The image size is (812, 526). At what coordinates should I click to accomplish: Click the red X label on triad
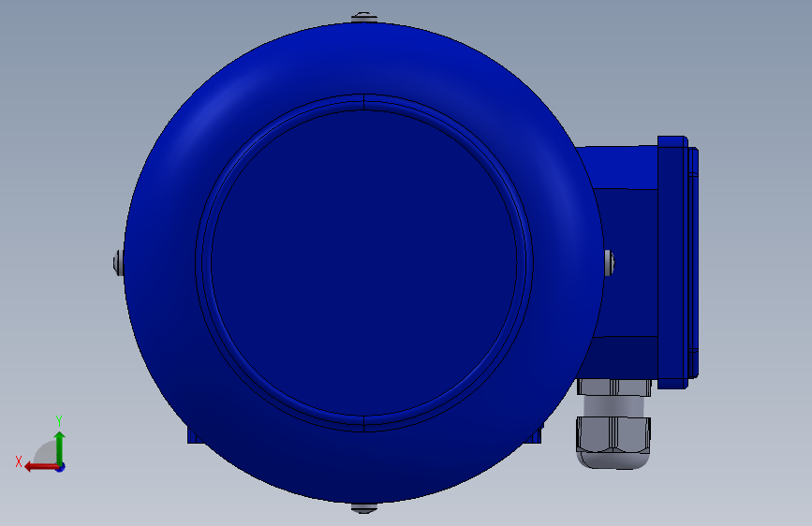[19, 461]
